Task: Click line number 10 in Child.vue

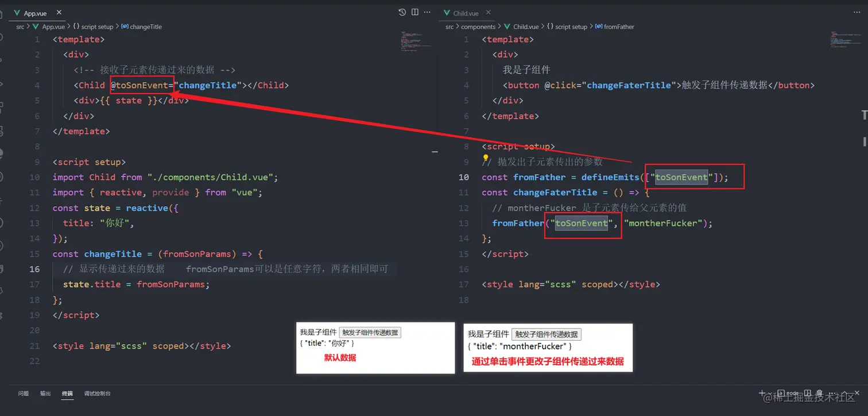Action: (x=464, y=177)
